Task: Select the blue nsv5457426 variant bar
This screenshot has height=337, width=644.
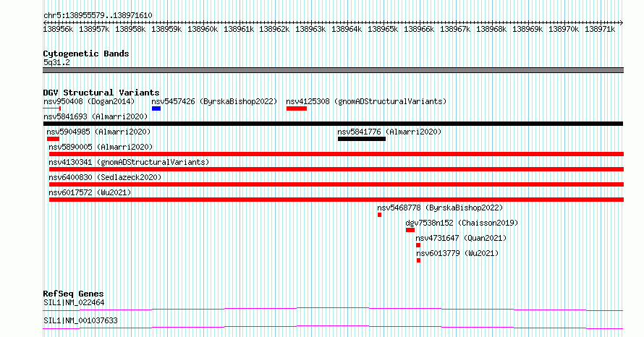Action: [156, 108]
